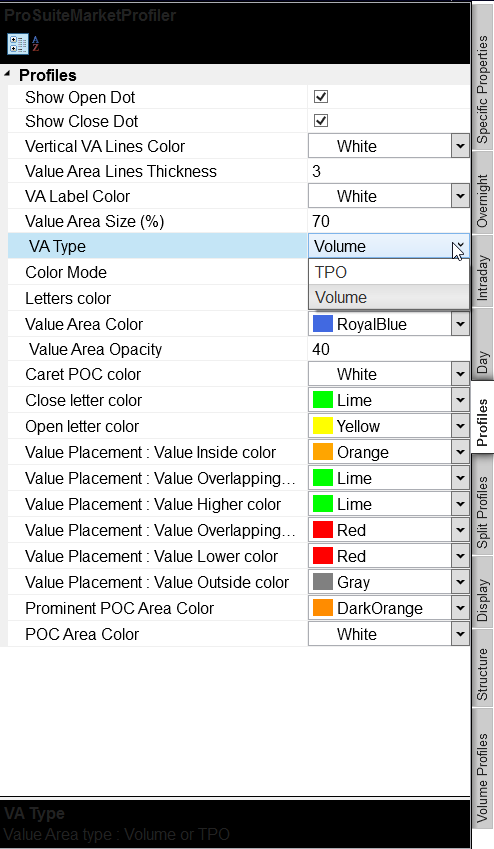Choose TPO from VA Type list
The image size is (494, 849).
coord(388,272)
